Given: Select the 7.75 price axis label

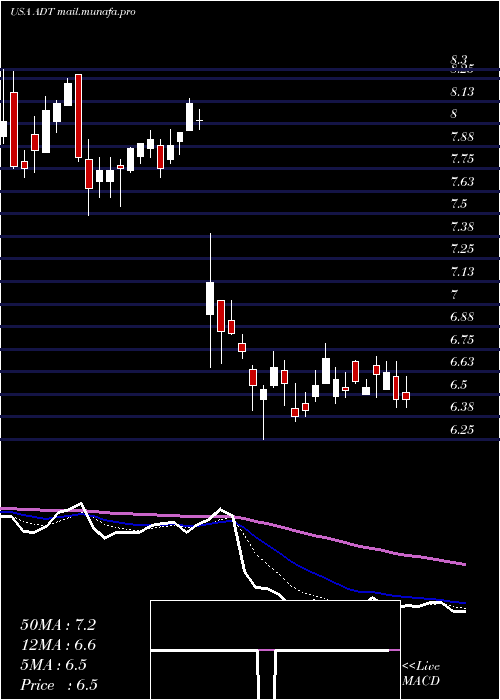Looking at the screenshot, I should [x=462, y=159].
